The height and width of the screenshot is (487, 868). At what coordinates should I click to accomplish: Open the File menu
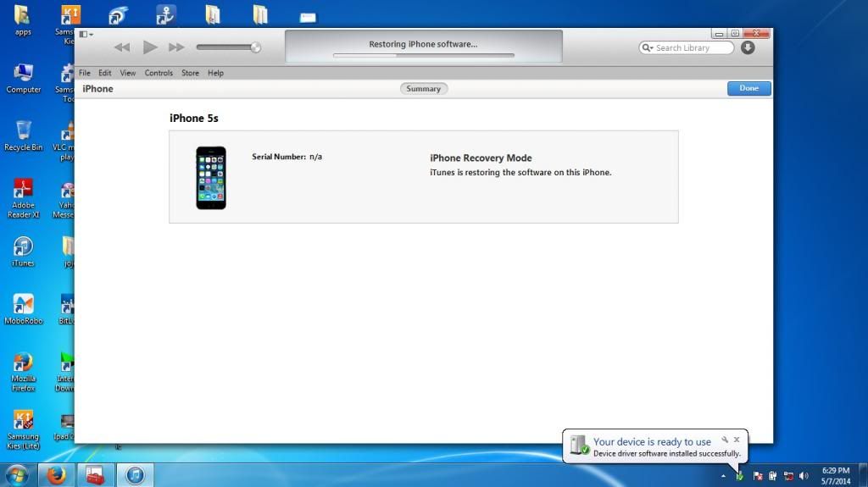(x=85, y=73)
